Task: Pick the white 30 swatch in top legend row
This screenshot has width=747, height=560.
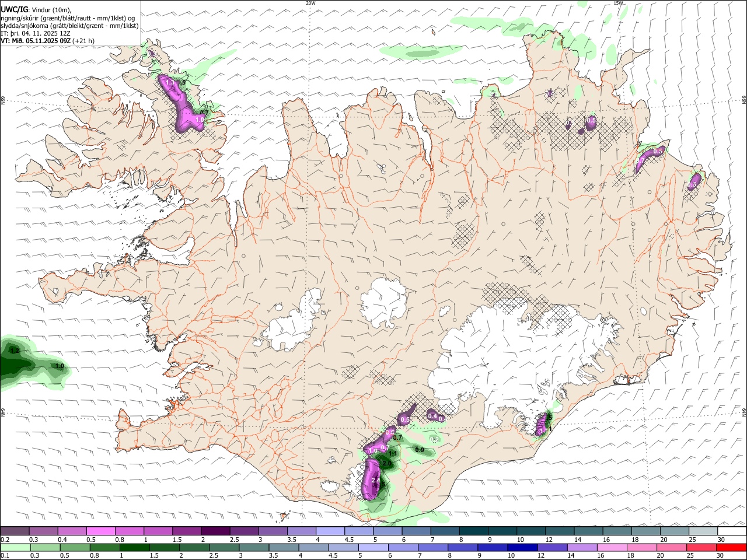Action: (x=732, y=531)
